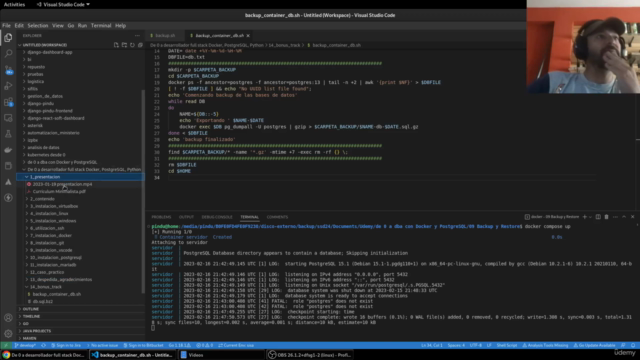Click Sign in to Jira
640x360 pixels.
coord(66,345)
